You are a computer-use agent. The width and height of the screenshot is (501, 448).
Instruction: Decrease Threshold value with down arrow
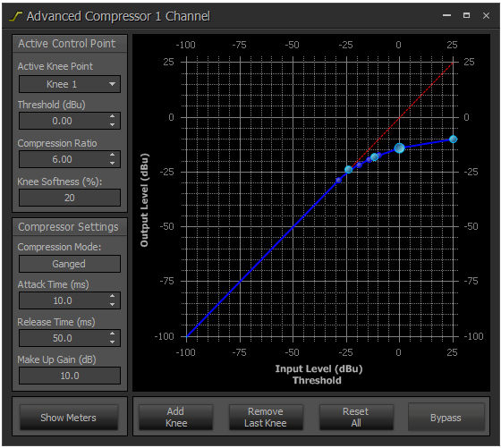click(x=112, y=125)
